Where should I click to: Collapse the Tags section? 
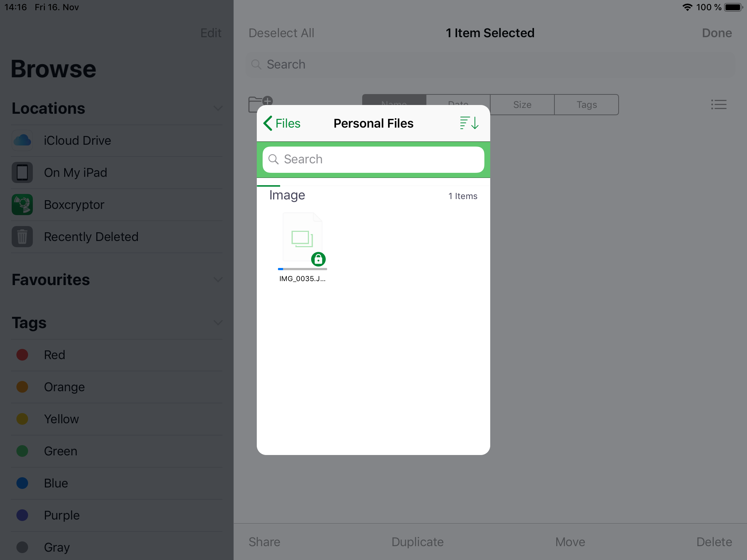click(218, 323)
